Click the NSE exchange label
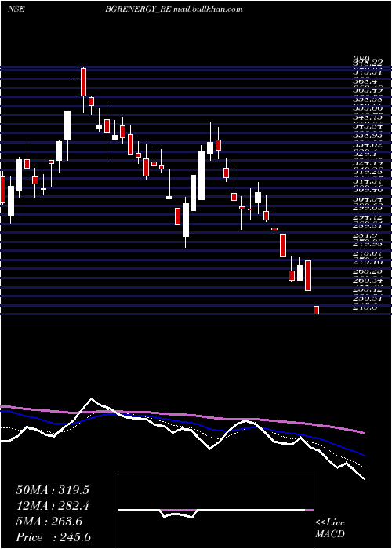The height and width of the screenshot is (549, 392). (x=16, y=9)
